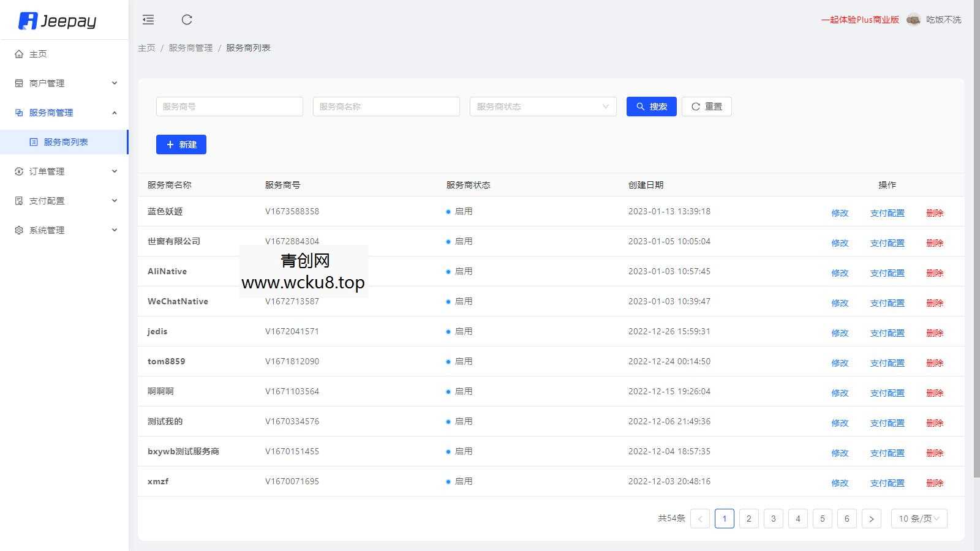The image size is (980, 551).
Task: Click 修改 for the 蓝色妖姬 row
Action: point(840,213)
